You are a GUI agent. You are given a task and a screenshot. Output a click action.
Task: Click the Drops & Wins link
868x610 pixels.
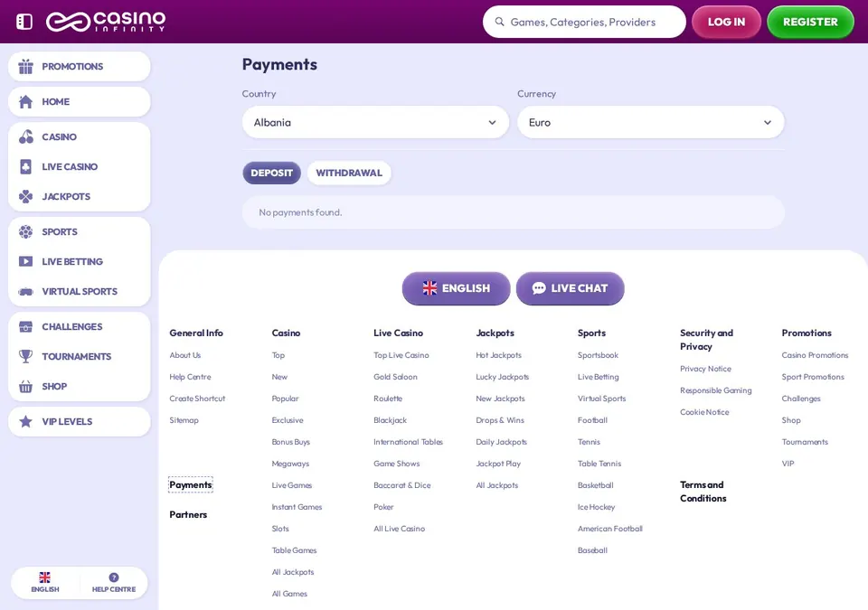point(499,420)
